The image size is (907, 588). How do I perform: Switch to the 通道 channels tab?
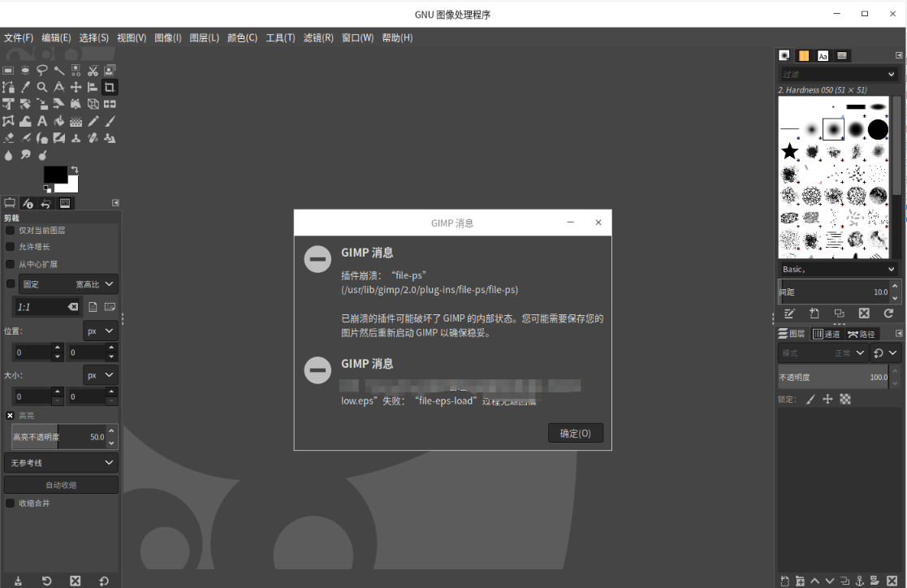(828, 333)
